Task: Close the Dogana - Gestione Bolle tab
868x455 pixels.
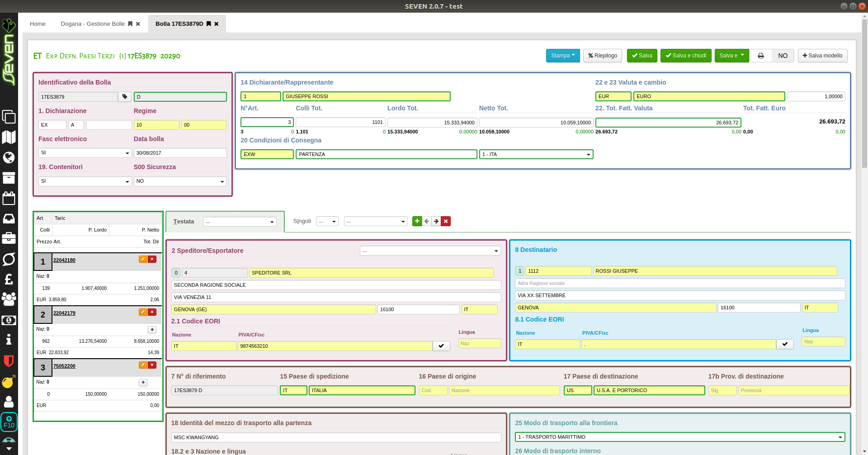Action: pyautogui.click(x=138, y=24)
